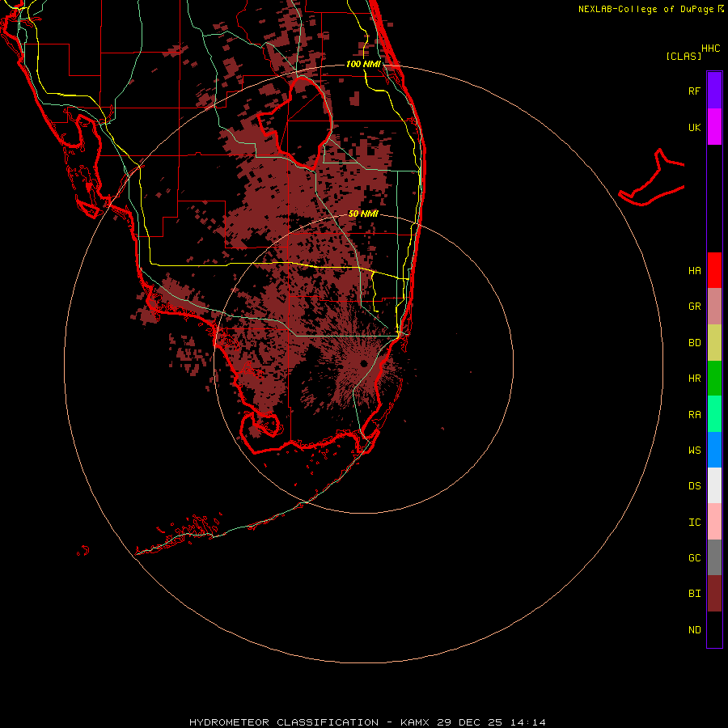728x728 pixels.
Task: Click the HR green legend swatch
Action: (x=714, y=379)
